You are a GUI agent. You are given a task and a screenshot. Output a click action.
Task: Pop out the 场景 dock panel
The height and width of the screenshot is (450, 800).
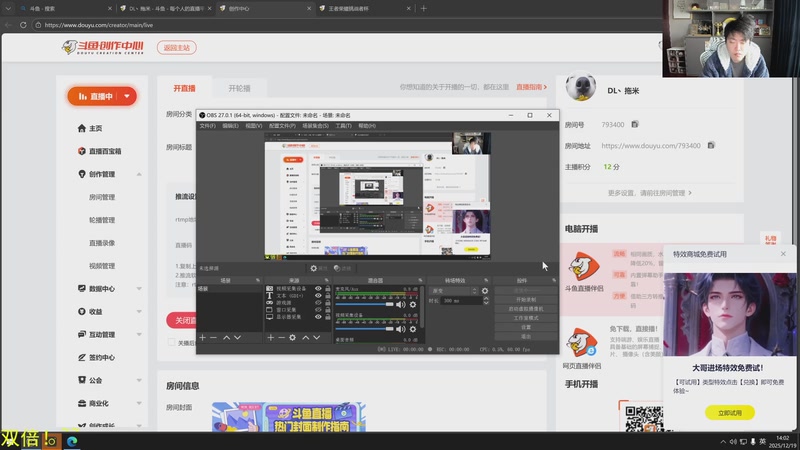pos(258,280)
